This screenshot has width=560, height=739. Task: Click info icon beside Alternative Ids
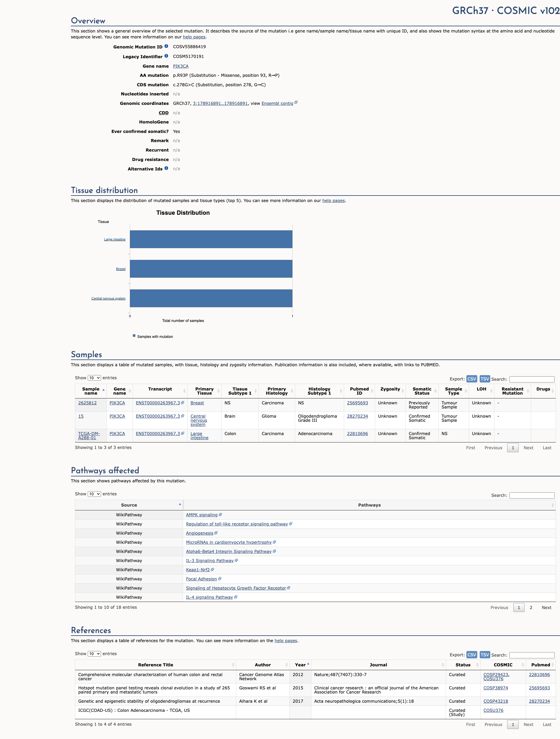coord(166,168)
